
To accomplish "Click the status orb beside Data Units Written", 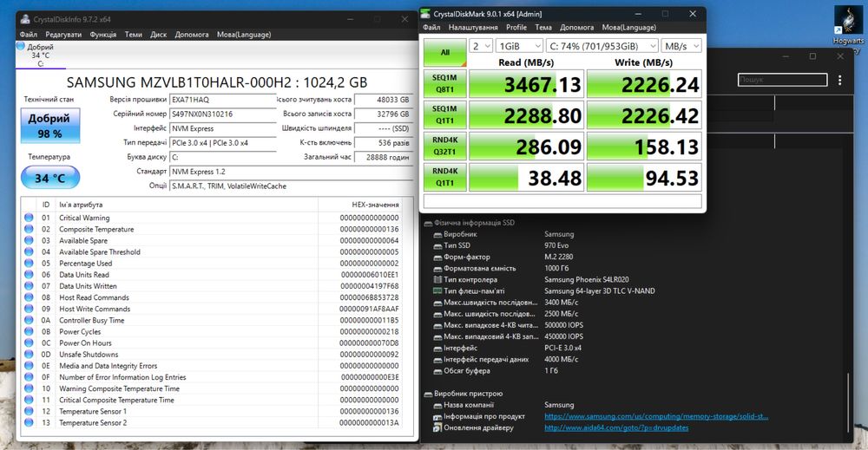I will click(x=29, y=286).
